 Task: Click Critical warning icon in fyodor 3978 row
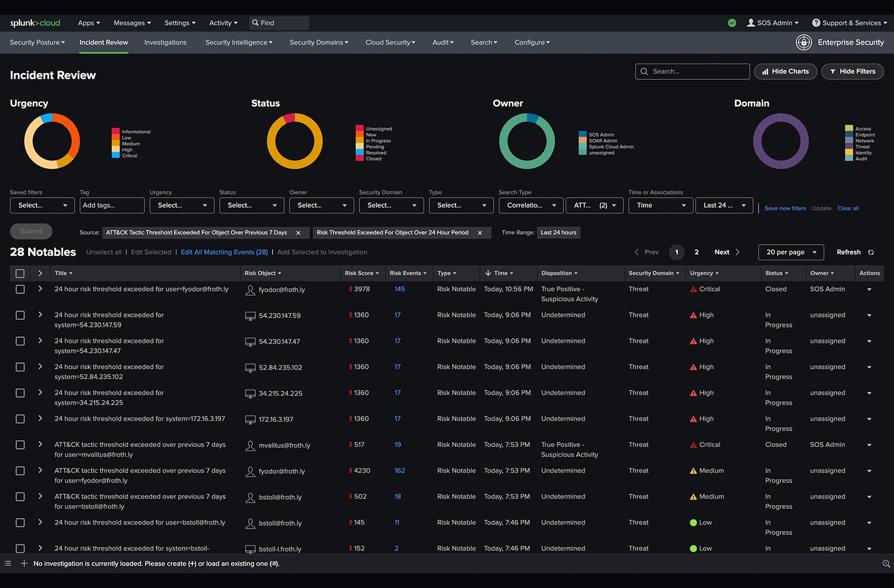click(693, 289)
